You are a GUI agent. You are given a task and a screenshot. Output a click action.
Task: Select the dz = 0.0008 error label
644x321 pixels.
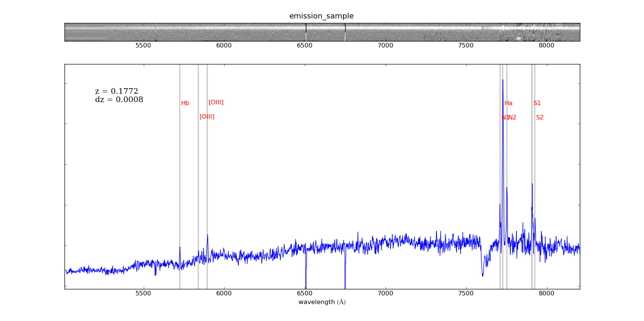point(119,100)
